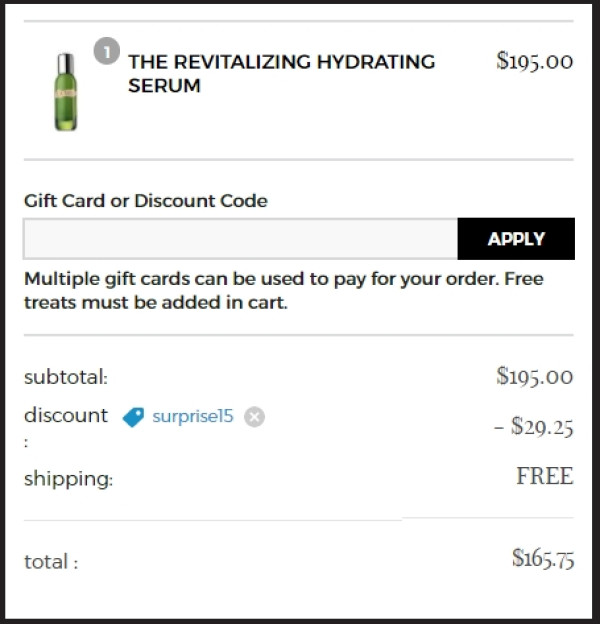Viewport: 600px width, 624px height.
Task: Focus the gift card or discount code field
Action: pos(240,239)
